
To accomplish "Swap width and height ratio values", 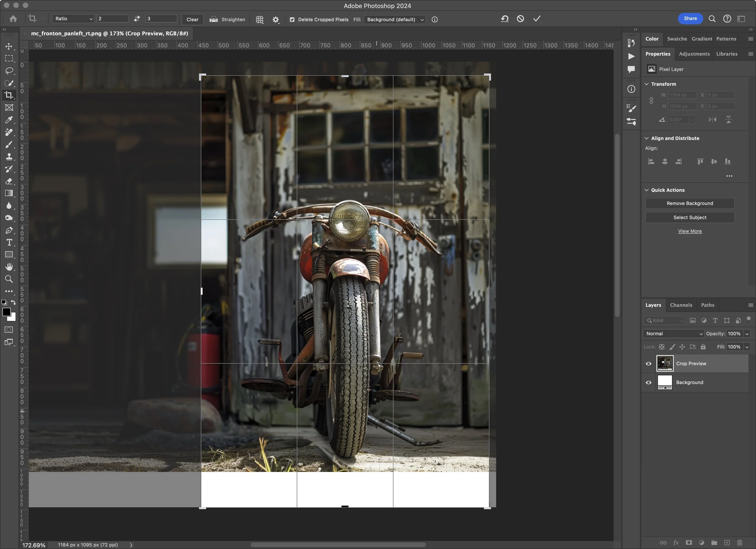I will tap(137, 19).
